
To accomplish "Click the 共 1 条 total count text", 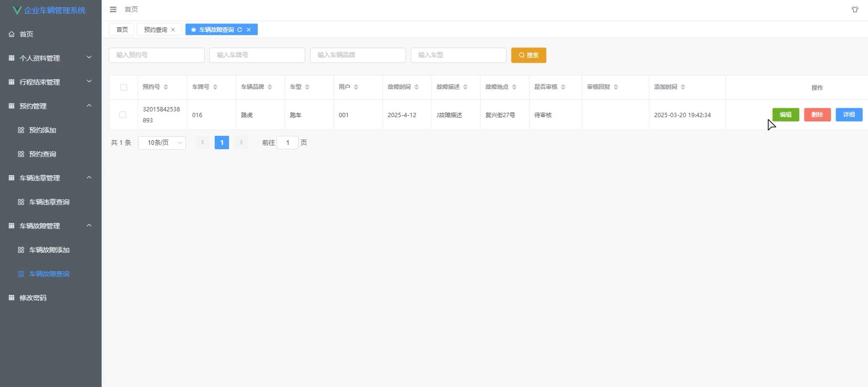I will 121,143.
